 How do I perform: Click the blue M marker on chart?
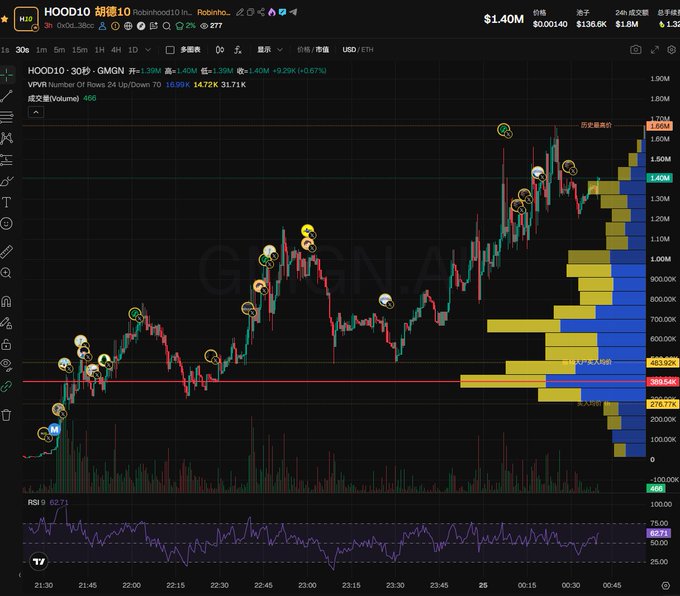coord(54,429)
